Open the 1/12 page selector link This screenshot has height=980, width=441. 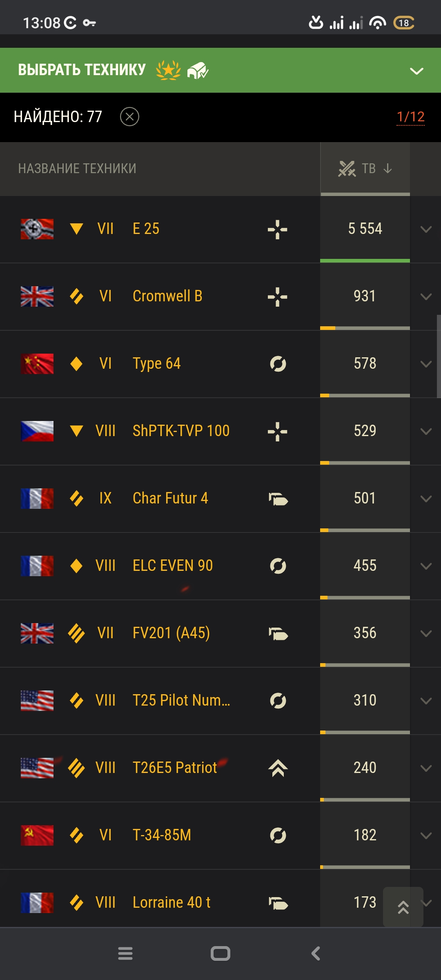click(410, 117)
